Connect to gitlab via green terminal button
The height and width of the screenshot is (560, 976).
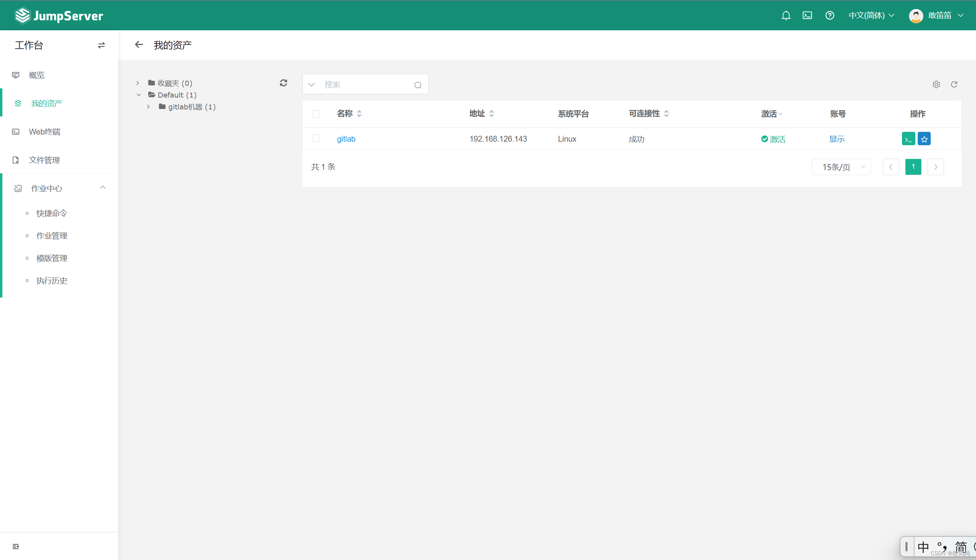[x=908, y=139]
